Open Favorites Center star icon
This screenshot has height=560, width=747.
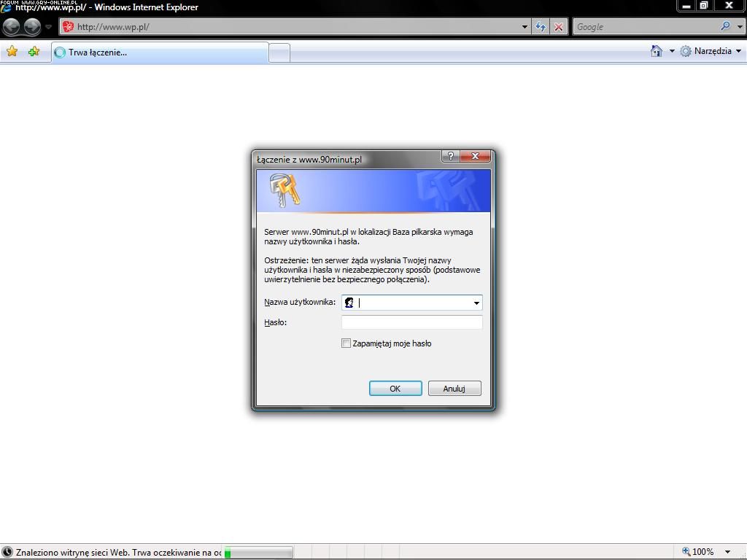pyautogui.click(x=12, y=52)
